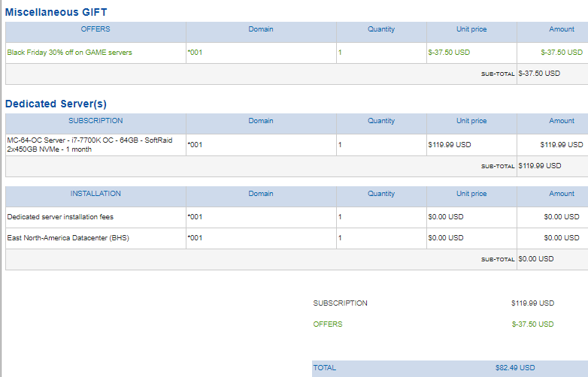Click the $119.99 USD amount in MC-64-OC row

coord(562,144)
